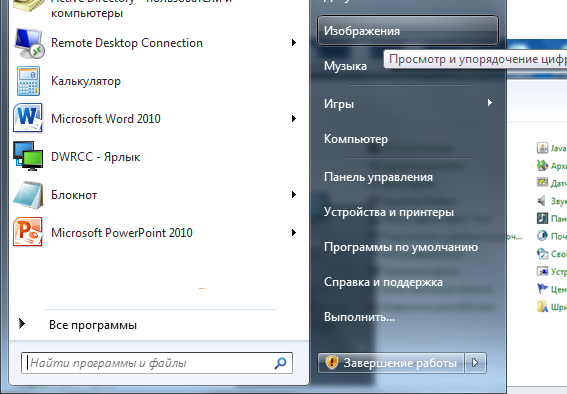Viewport: 567px width, 394px height.
Task: Launch the DWRCC shortcut icon
Action: (x=28, y=156)
